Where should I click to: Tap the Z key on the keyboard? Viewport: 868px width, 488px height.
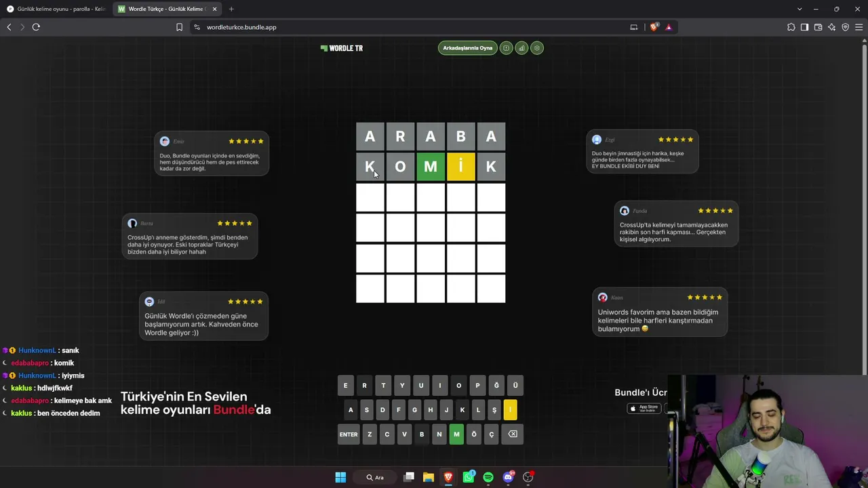pos(370,434)
